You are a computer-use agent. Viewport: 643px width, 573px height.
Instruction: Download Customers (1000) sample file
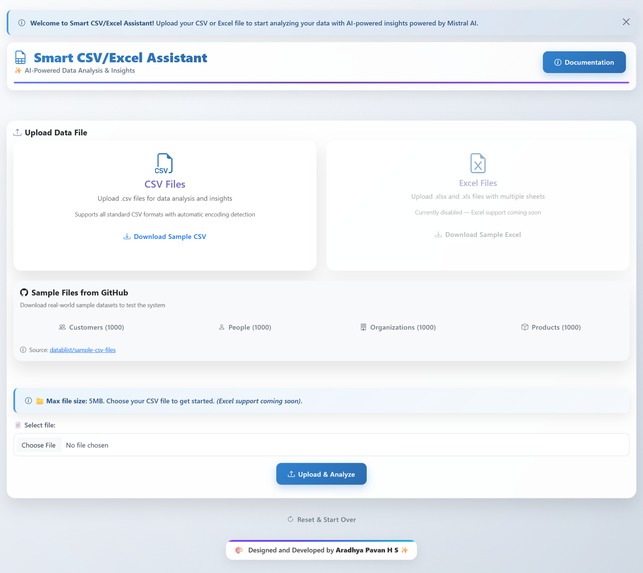tap(91, 327)
